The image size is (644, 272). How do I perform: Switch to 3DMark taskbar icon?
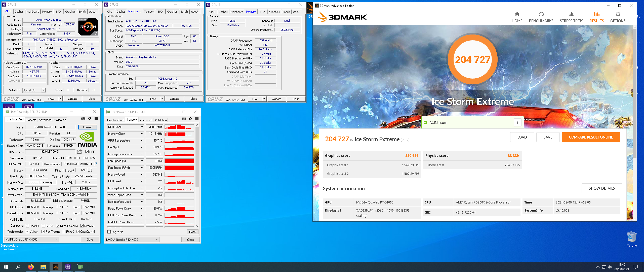pos(55,267)
